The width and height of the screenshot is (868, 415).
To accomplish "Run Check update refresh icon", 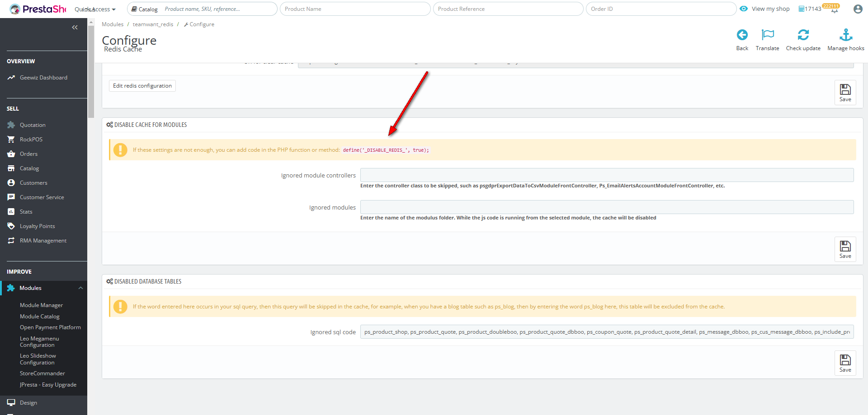I will [x=803, y=35].
